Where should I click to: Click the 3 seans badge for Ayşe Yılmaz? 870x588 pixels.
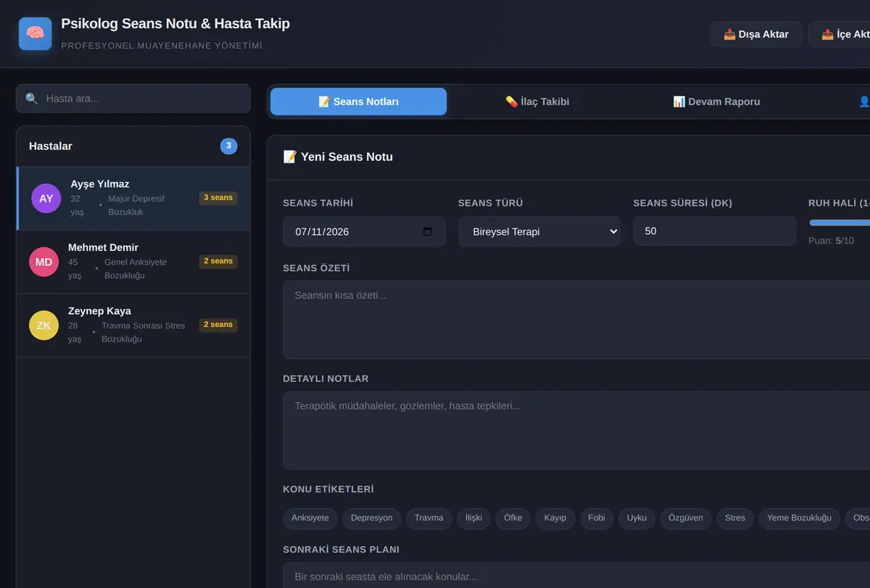pos(218,198)
